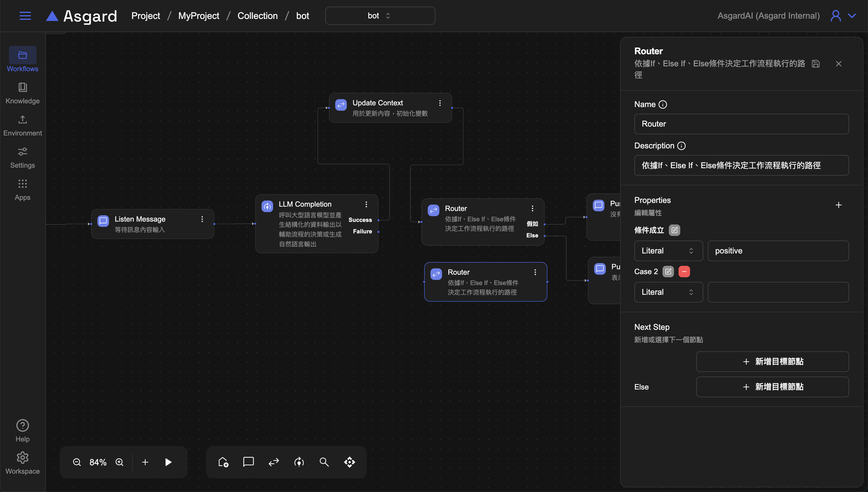The height and width of the screenshot is (492, 868).
Task: Open the first Literal type dropdown
Action: [668, 251]
